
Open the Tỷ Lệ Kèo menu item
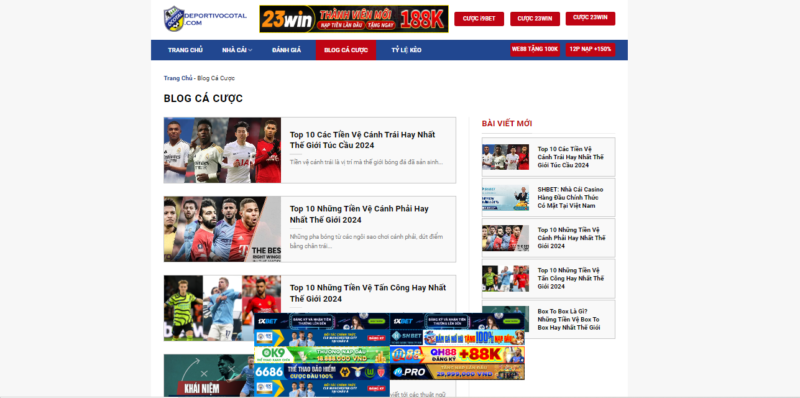click(406, 50)
